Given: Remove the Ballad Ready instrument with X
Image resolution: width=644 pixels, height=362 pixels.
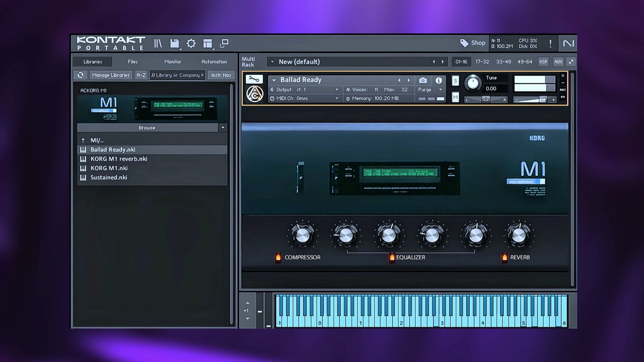Looking at the screenshot, I should [x=563, y=76].
